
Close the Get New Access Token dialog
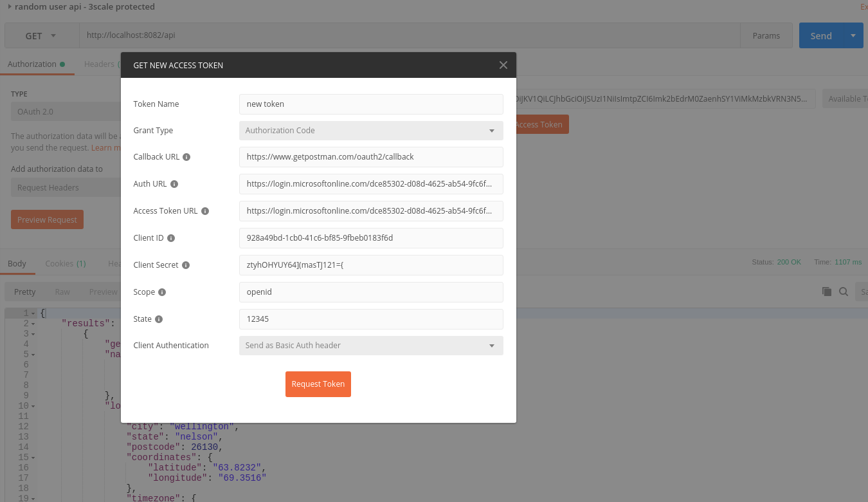pyautogui.click(x=503, y=65)
